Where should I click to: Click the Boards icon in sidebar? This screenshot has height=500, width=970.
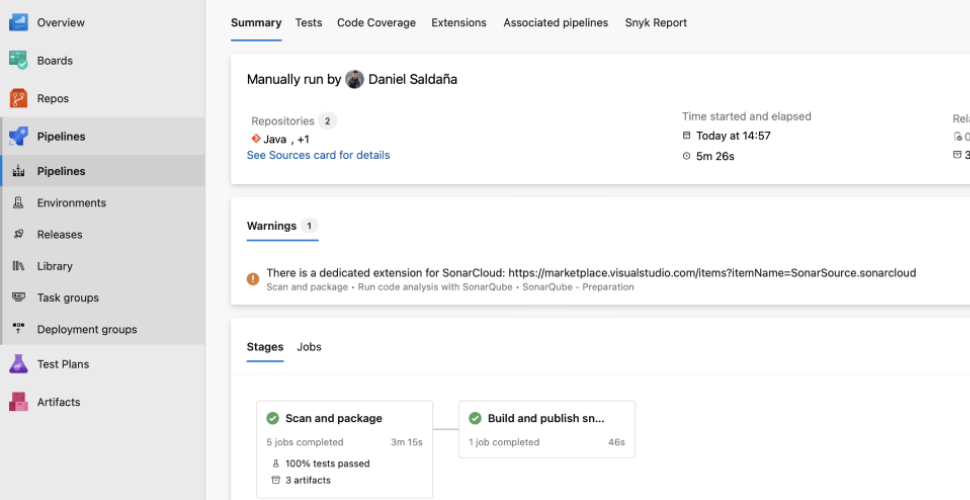coord(18,60)
